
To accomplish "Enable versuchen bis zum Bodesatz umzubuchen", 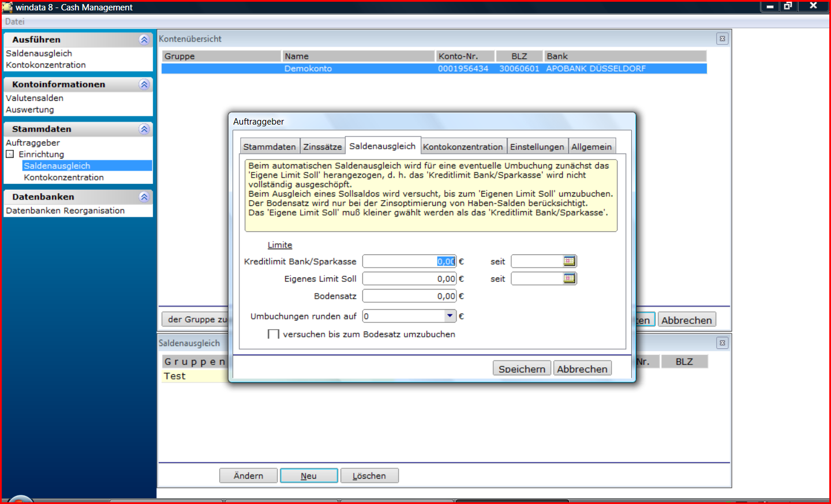I will [274, 334].
